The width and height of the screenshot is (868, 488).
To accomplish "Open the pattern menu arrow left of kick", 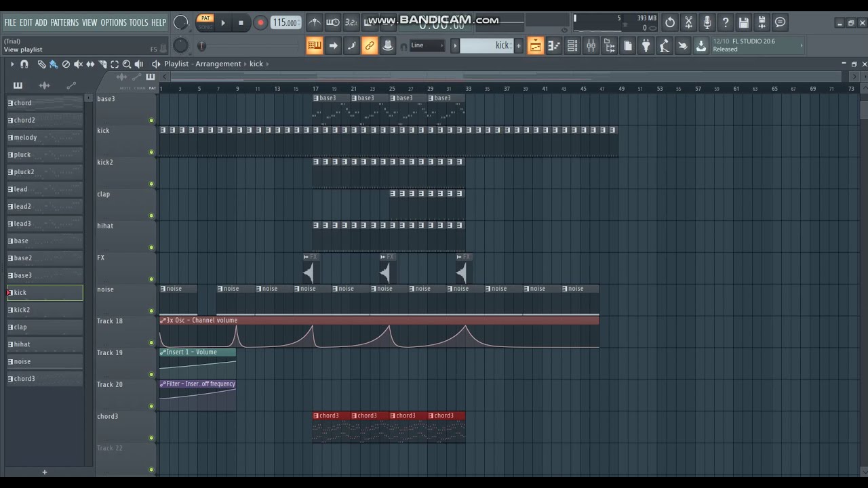I will pyautogui.click(x=455, y=45).
